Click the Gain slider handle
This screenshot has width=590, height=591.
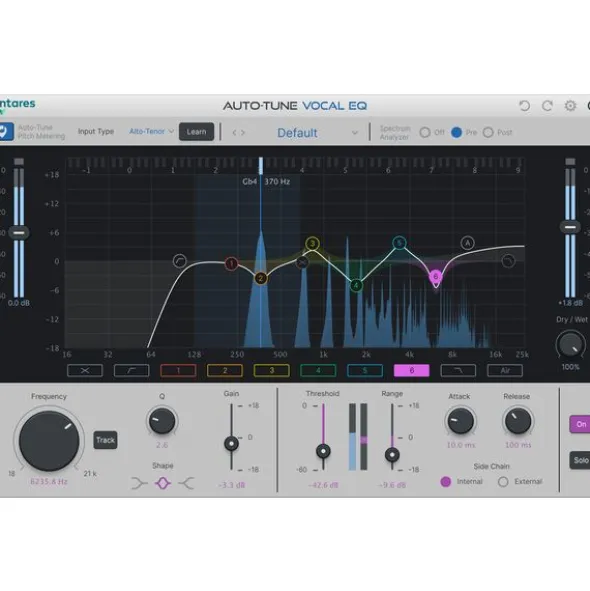click(x=231, y=444)
